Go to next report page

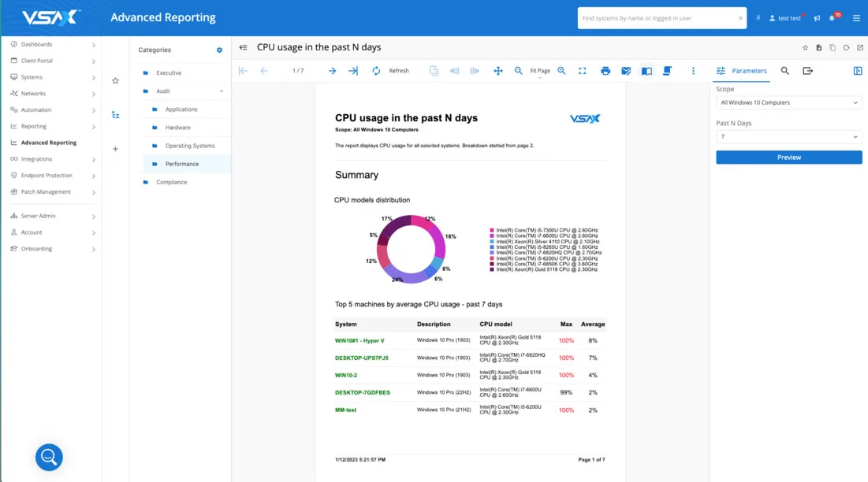tap(332, 71)
